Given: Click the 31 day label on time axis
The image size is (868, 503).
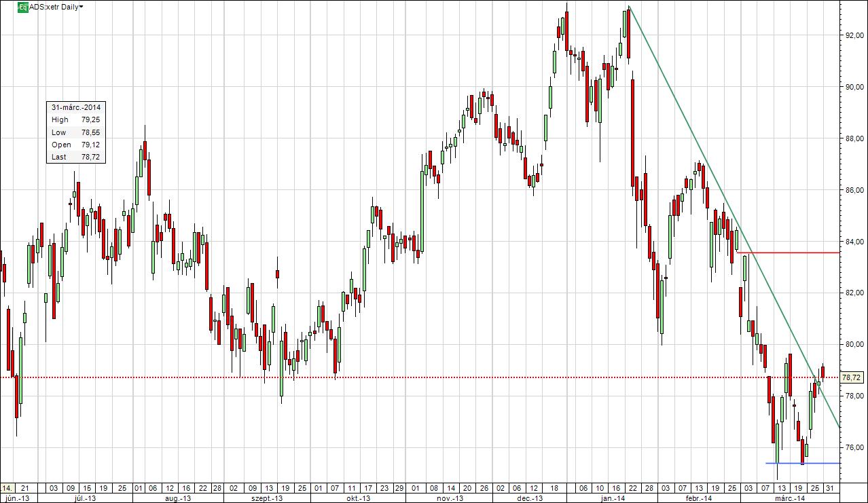Looking at the screenshot, I should coord(829,488).
